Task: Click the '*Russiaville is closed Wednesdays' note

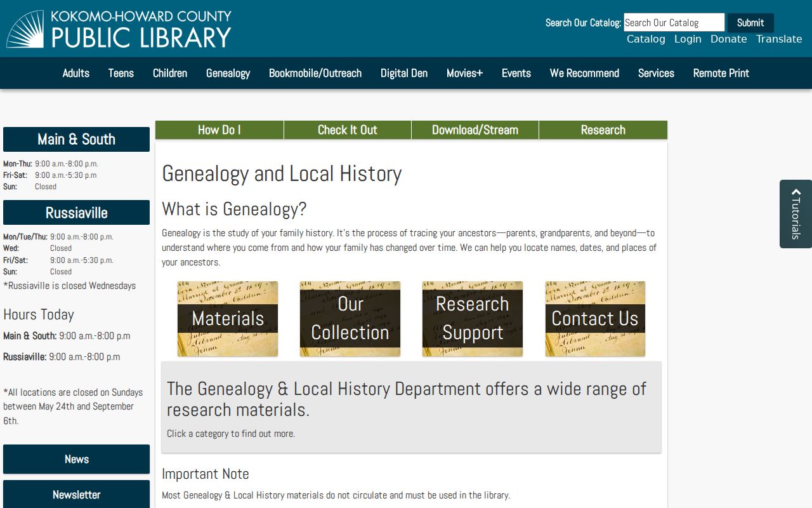Action: pos(70,286)
